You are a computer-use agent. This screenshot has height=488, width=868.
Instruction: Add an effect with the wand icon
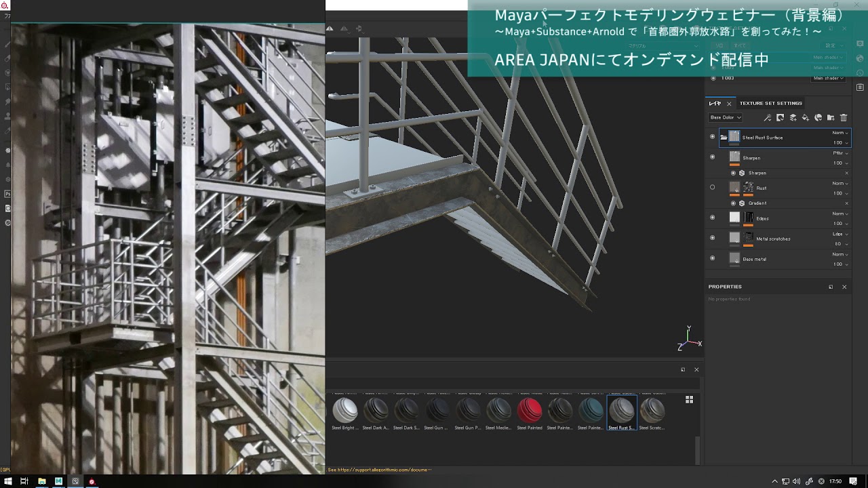click(768, 118)
